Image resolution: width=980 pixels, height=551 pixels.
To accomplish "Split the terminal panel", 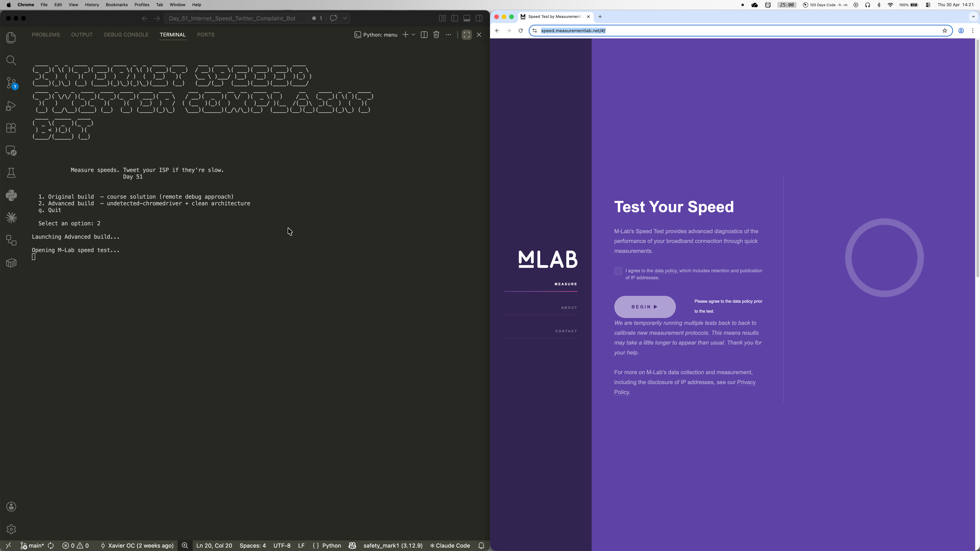I will click(424, 35).
